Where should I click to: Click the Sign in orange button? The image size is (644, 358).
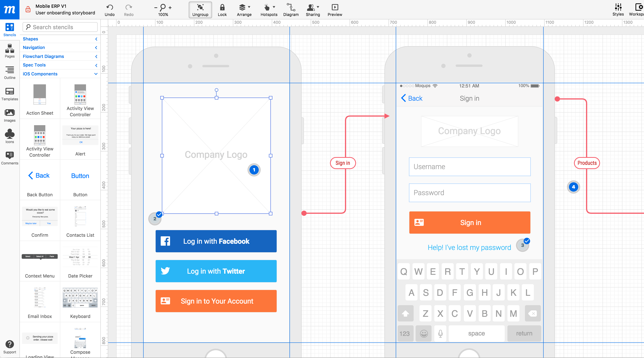(469, 222)
